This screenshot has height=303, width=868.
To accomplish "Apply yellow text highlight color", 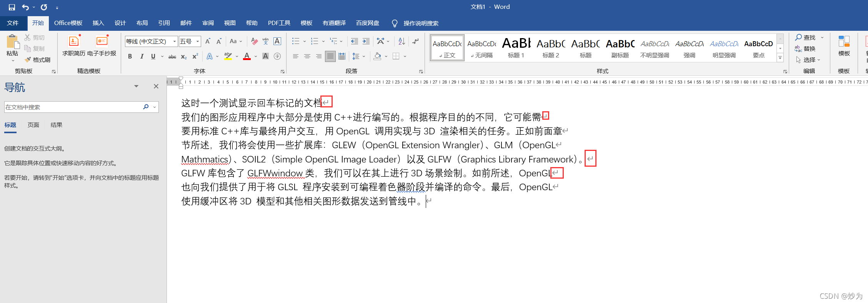I will [228, 57].
